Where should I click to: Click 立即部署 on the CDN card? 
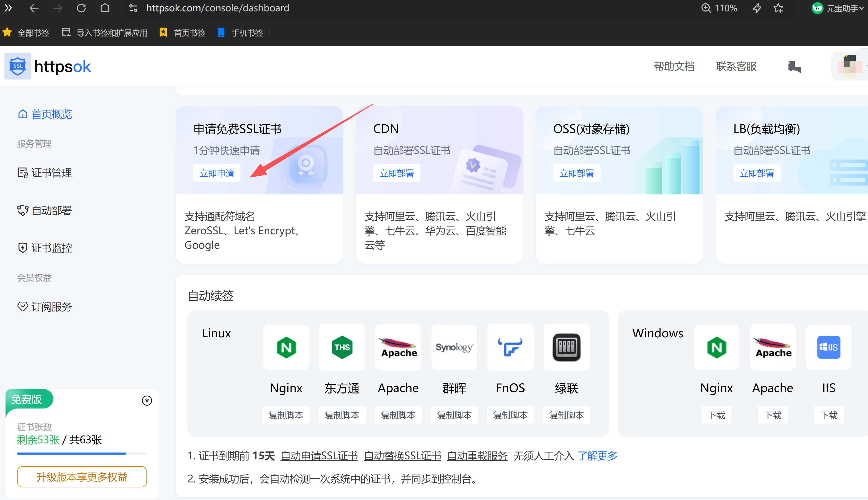point(397,173)
